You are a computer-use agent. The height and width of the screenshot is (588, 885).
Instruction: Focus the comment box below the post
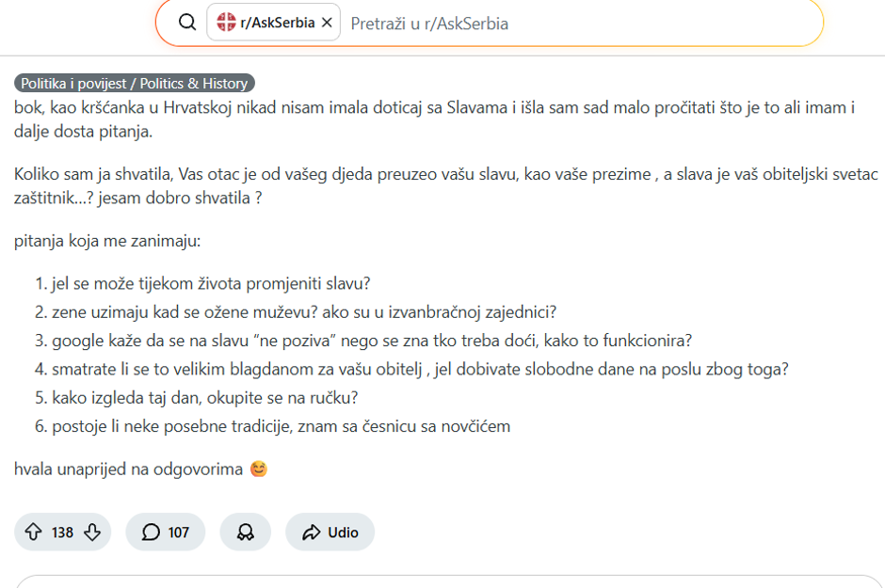(442, 583)
